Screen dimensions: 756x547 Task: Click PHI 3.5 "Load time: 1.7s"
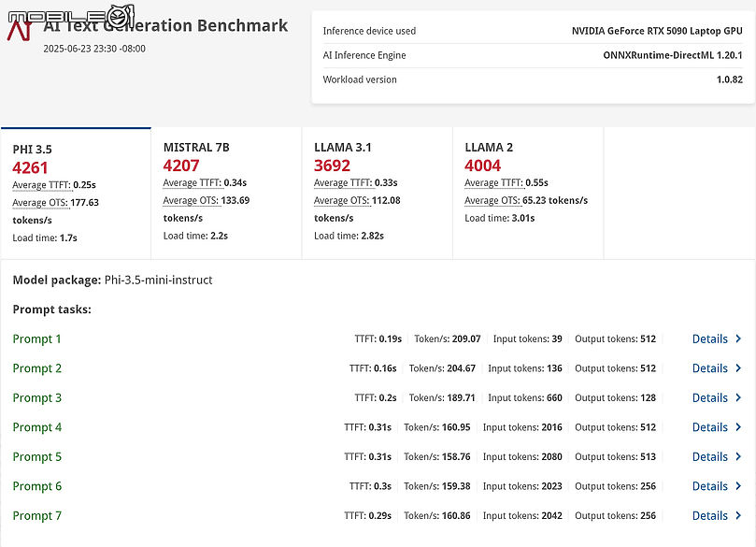tap(45, 238)
